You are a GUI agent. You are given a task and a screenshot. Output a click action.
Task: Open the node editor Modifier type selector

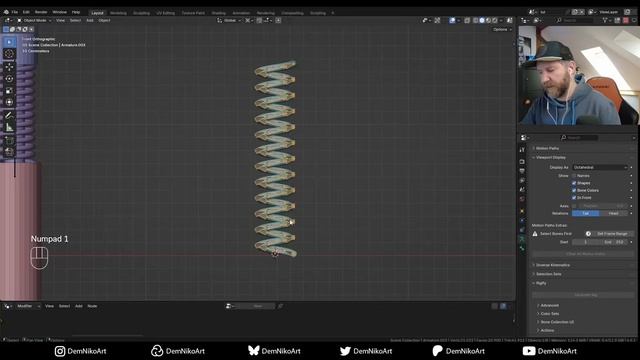pyautogui.click(x=27, y=306)
